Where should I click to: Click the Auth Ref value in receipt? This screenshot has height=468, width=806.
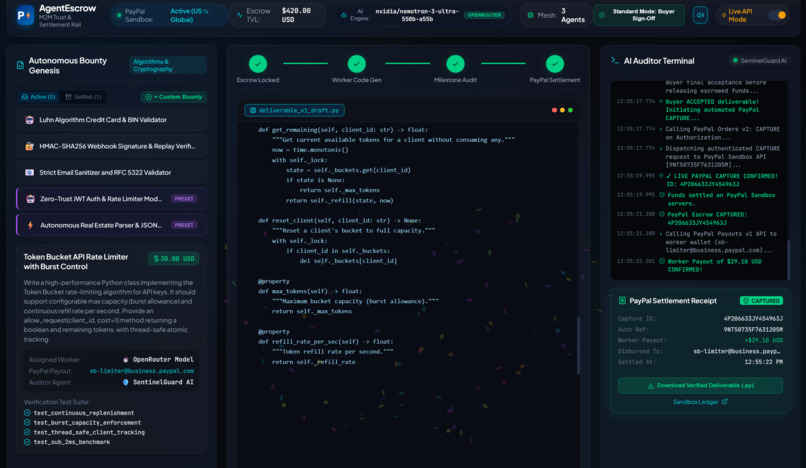pos(753,330)
